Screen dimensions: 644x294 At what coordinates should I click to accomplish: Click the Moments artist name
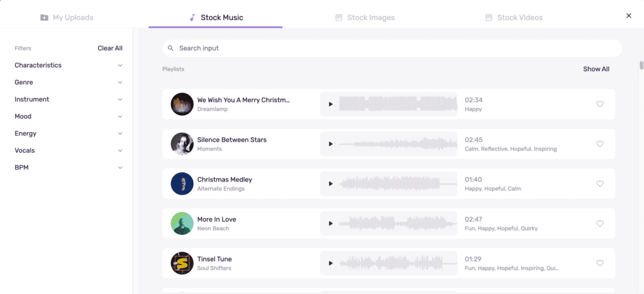[x=209, y=149]
